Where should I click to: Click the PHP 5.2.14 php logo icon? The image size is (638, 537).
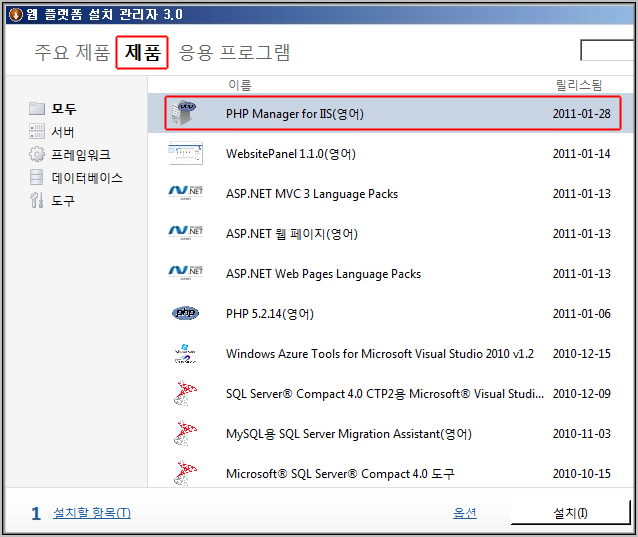[186, 313]
